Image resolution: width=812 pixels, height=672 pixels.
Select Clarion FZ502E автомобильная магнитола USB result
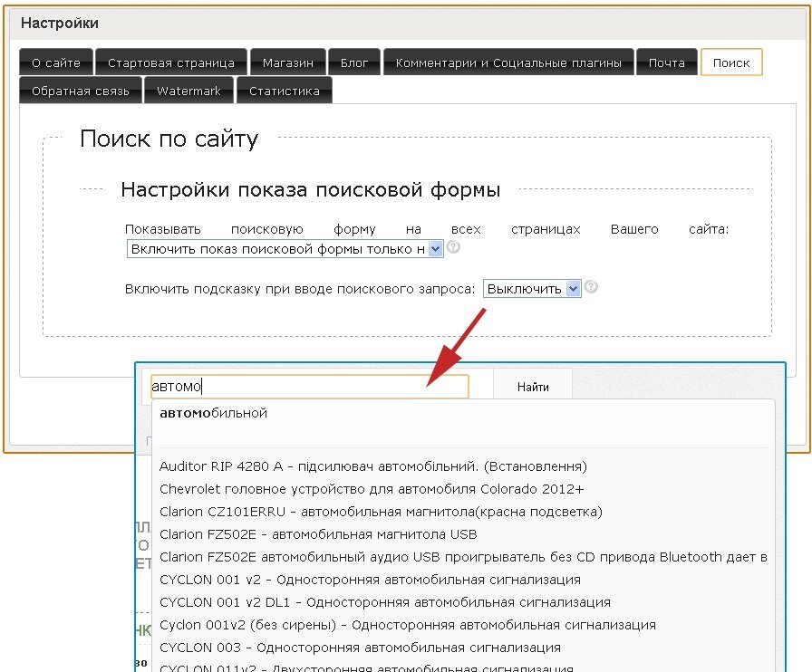[318, 534]
